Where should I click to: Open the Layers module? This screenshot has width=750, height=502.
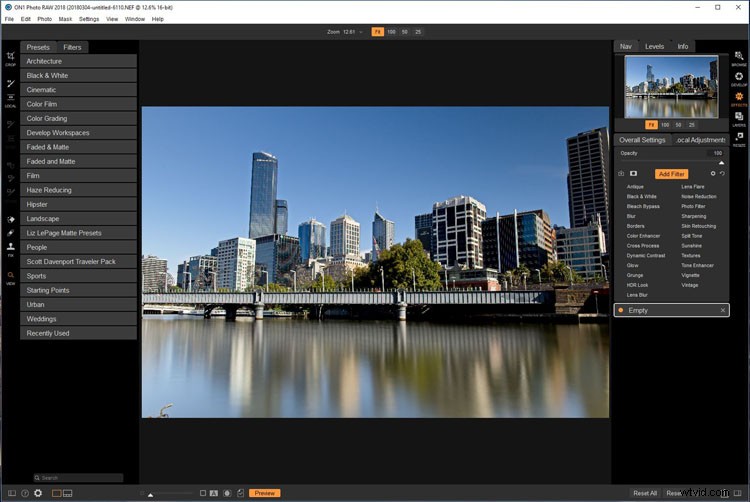tap(739, 119)
